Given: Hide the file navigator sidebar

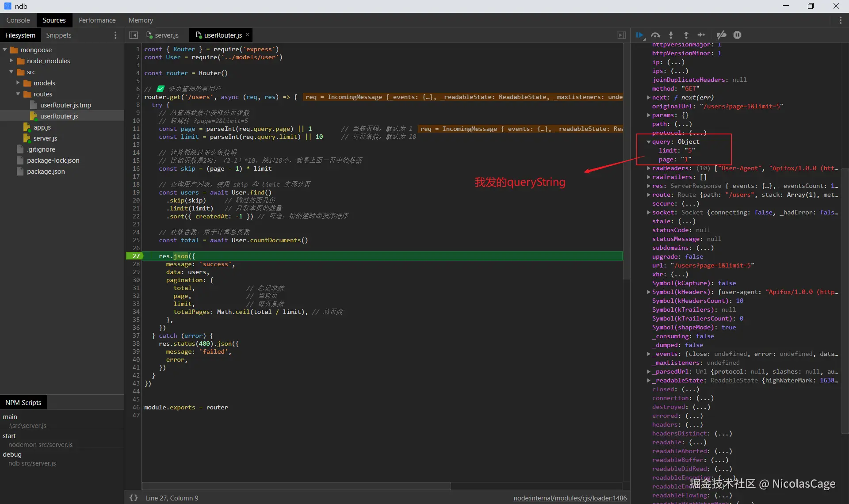Looking at the screenshot, I should [x=133, y=35].
